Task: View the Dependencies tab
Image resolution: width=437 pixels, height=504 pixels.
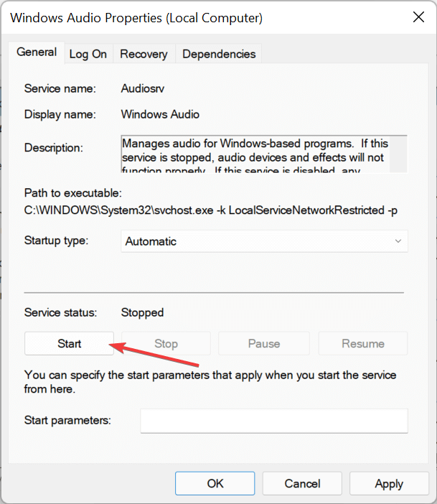Action: coord(219,54)
